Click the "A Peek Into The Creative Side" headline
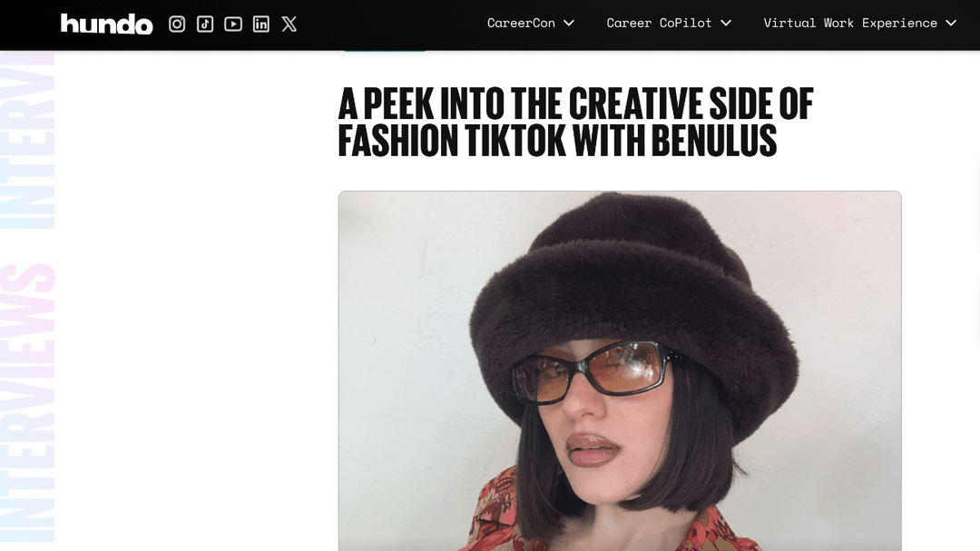The width and height of the screenshot is (980, 551). 575,105
